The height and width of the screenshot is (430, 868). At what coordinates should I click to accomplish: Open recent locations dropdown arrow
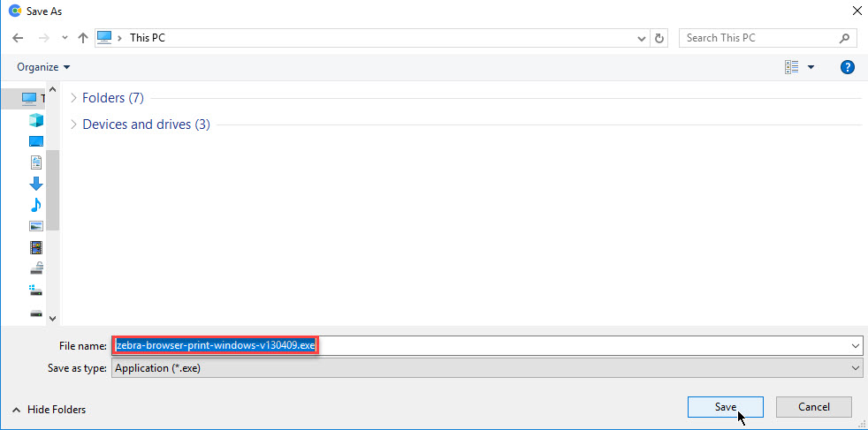(x=65, y=38)
